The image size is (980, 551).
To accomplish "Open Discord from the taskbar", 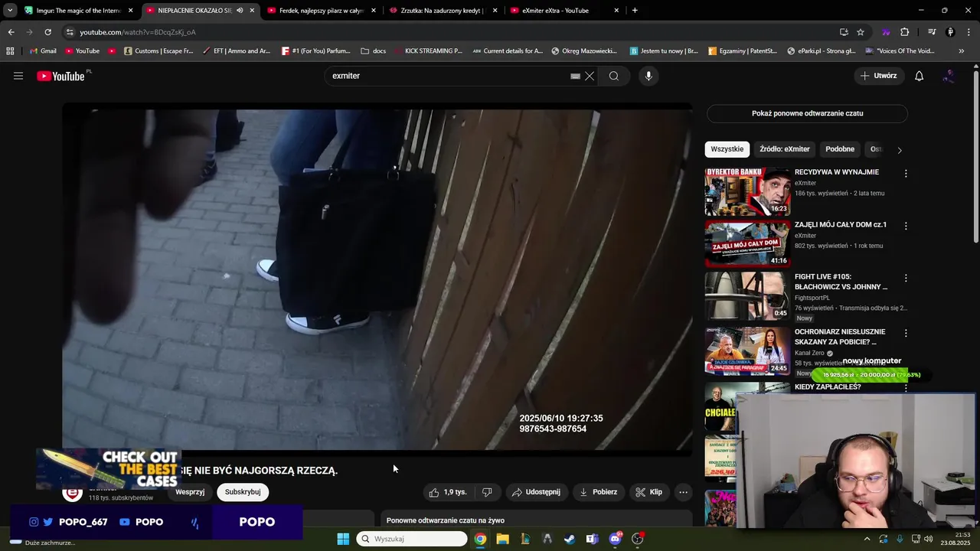I will coord(615,539).
